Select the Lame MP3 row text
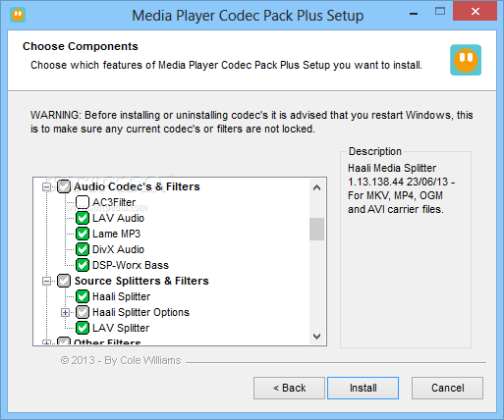This screenshot has height=420, width=504. 116,234
